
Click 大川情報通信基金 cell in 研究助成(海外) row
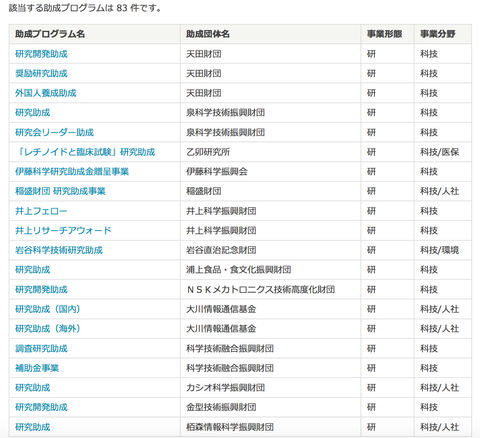271,329
